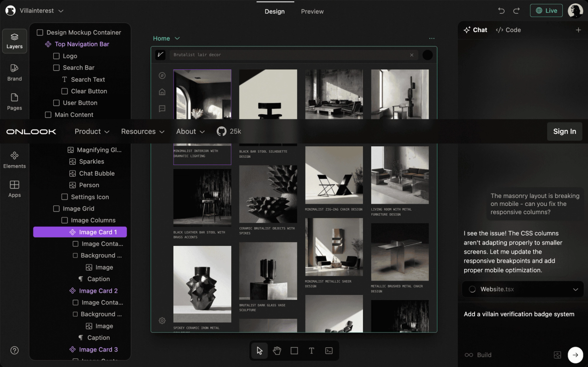Open the user avatar at top right
The height and width of the screenshot is (367, 588).
point(575,11)
